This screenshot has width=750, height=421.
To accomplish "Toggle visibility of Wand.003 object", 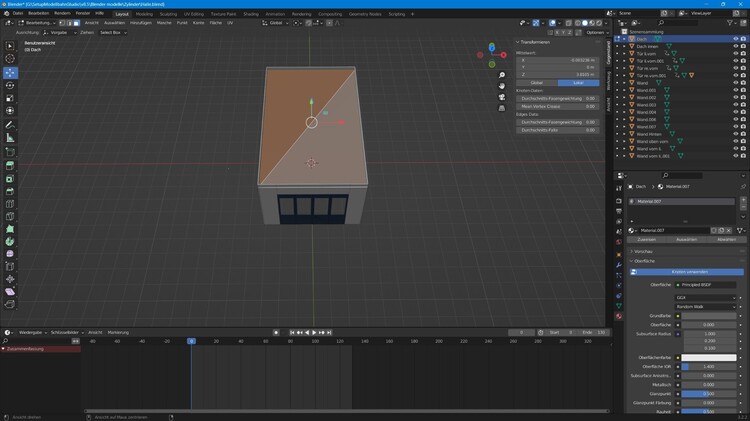I will (x=735, y=104).
